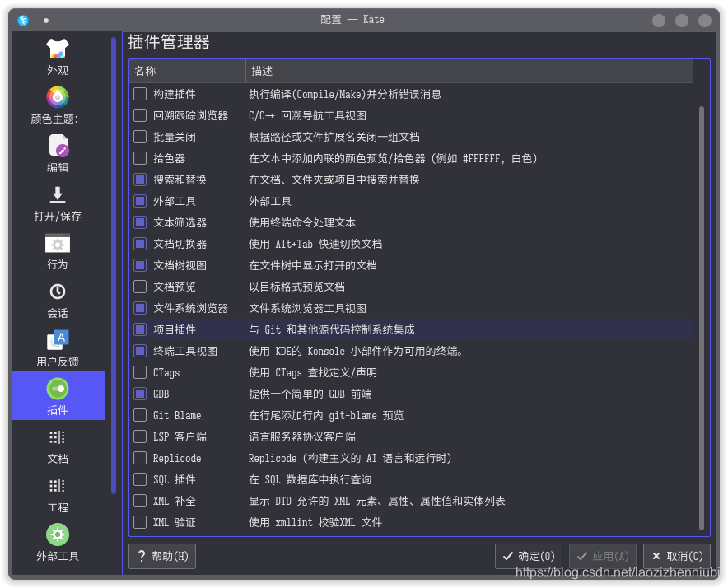This screenshot has width=728, height=588.
Task: Disable the 文档树视图 checkbox
Action: tap(140, 264)
